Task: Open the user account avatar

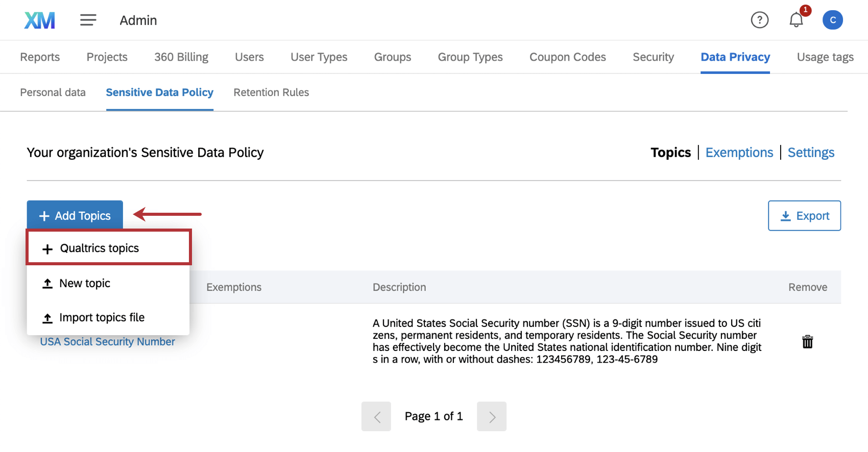Action: pyautogui.click(x=832, y=20)
